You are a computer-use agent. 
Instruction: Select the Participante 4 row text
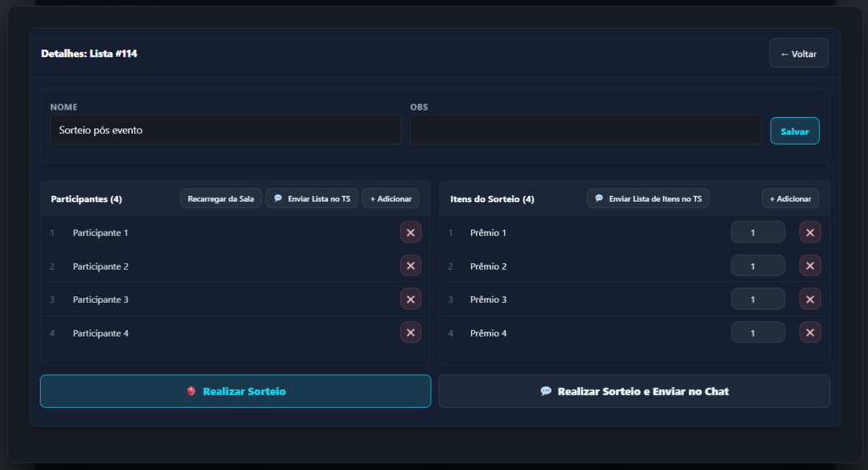[x=100, y=333]
